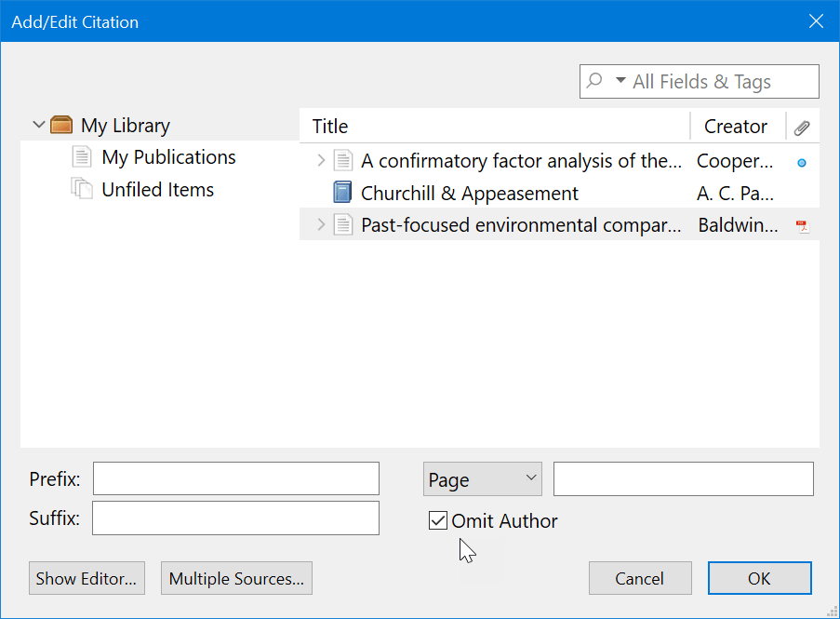Image resolution: width=840 pixels, height=619 pixels.
Task: Expand the Past-focused environmental item row
Action: pyautogui.click(x=322, y=224)
